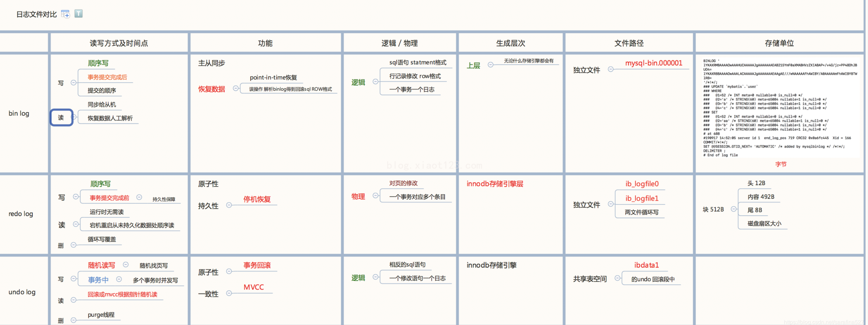The image size is (868, 325).
Task: Collapse the mysql-bin.000001 独立文件 toggle
Action: click(x=611, y=69)
